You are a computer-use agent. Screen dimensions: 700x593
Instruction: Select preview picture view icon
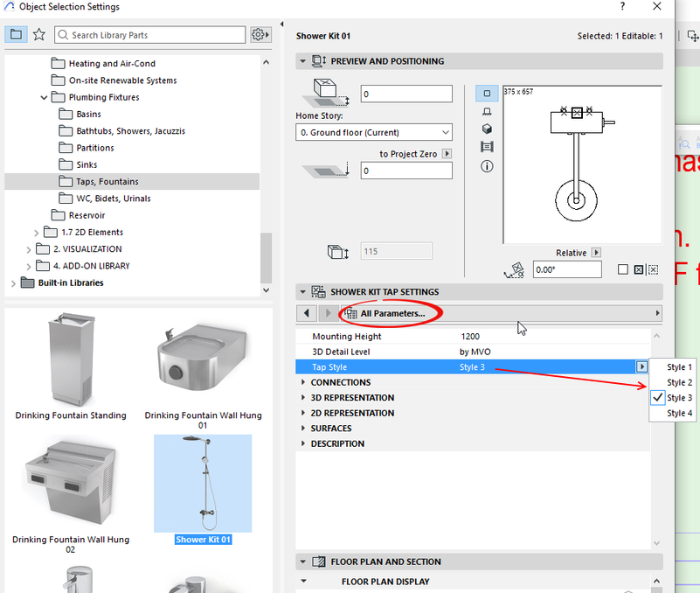coord(487,147)
